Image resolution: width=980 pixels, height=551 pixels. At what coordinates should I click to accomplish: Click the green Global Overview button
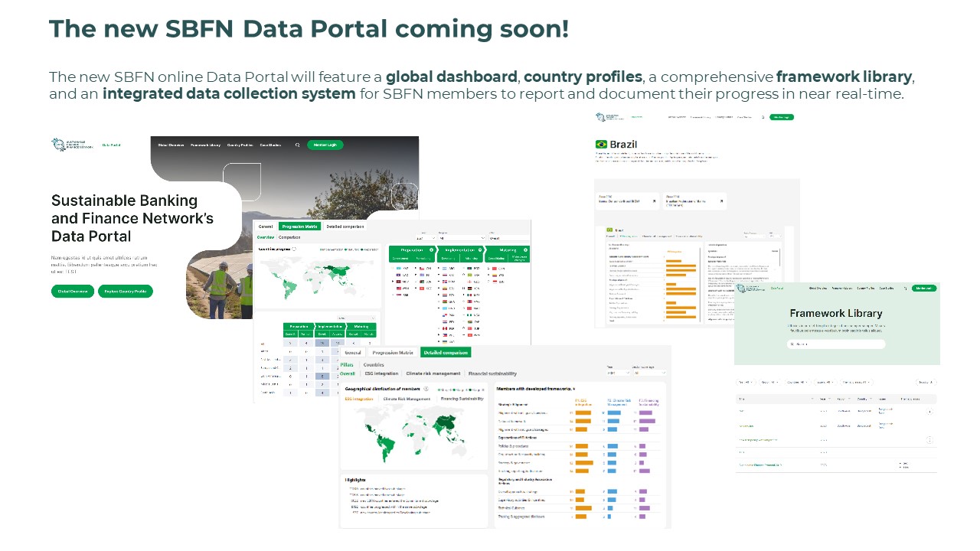[73, 292]
